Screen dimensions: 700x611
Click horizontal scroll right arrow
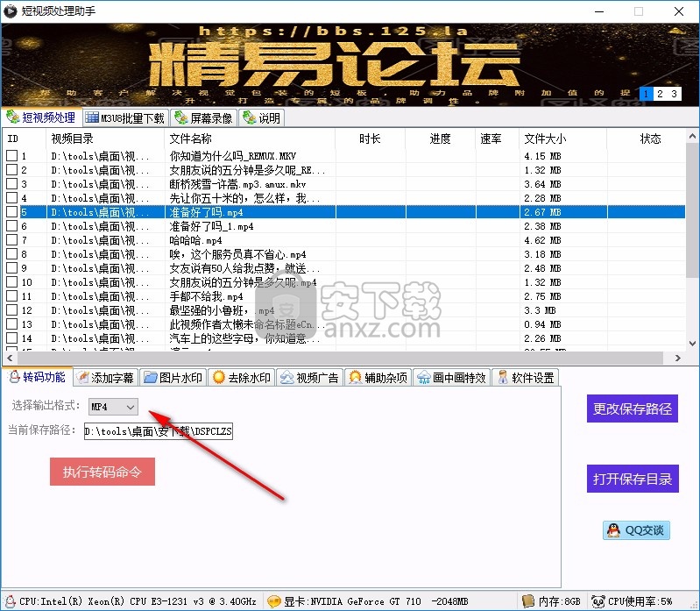pos(678,359)
